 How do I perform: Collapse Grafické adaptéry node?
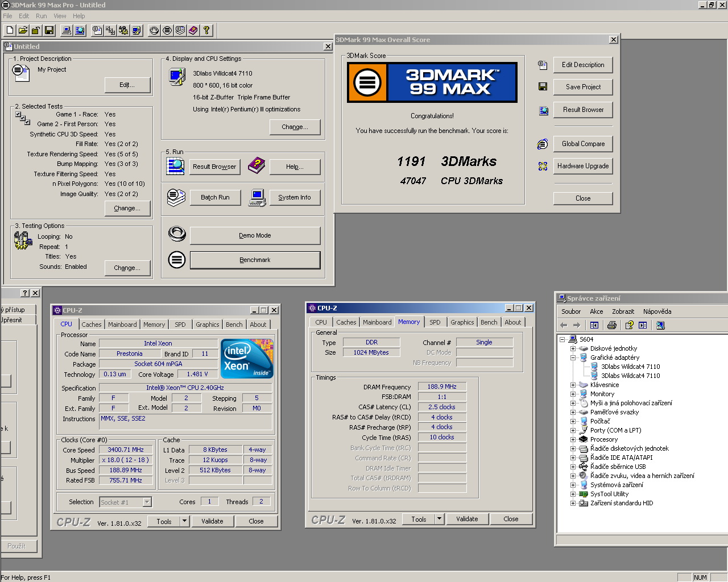(x=573, y=357)
